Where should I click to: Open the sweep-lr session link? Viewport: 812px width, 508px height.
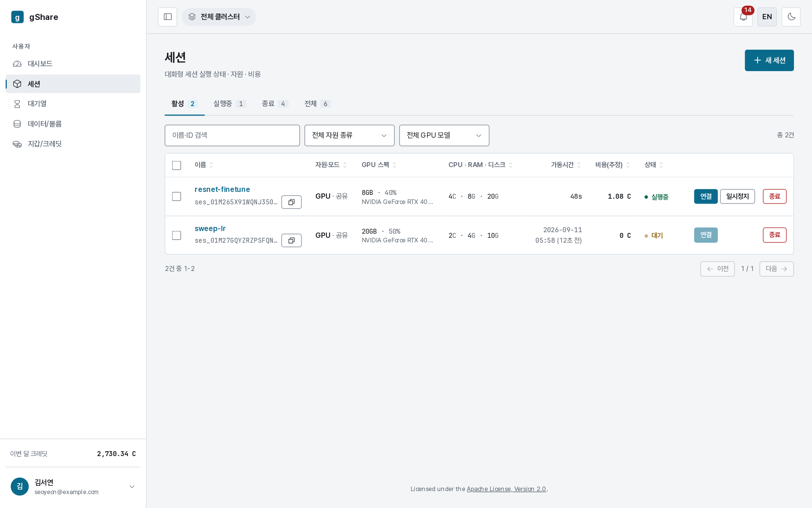[210, 228]
